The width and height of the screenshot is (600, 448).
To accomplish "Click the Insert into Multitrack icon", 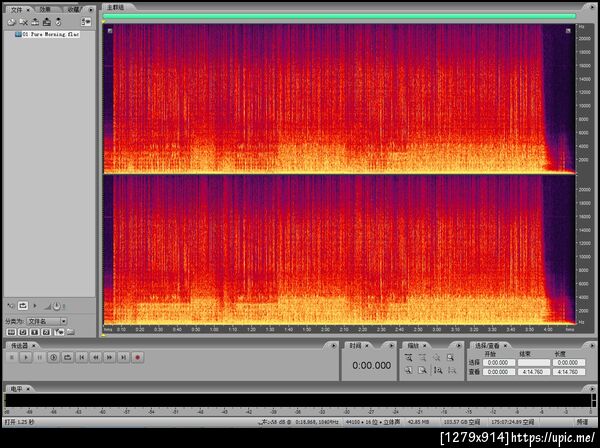I will (x=35, y=22).
